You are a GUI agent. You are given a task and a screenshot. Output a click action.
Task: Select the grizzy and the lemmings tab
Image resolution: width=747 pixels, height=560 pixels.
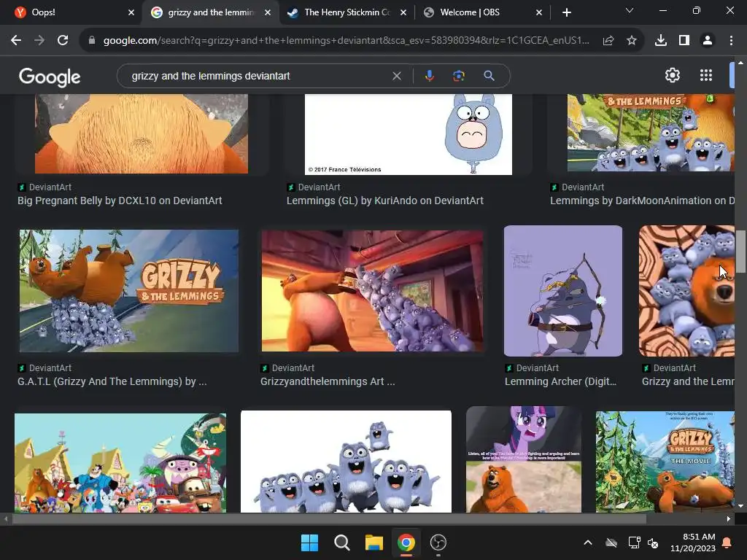(x=211, y=12)
